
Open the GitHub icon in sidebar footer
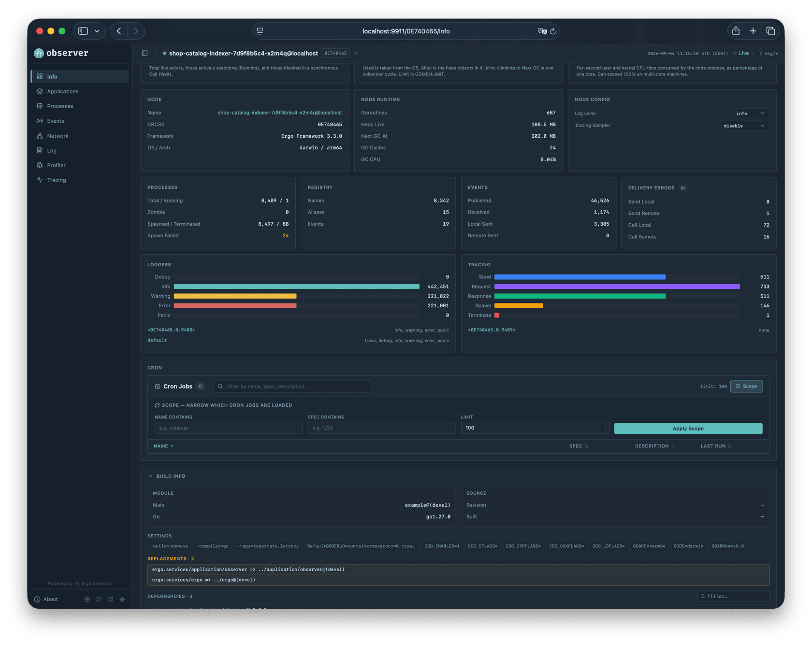point(99,599)
